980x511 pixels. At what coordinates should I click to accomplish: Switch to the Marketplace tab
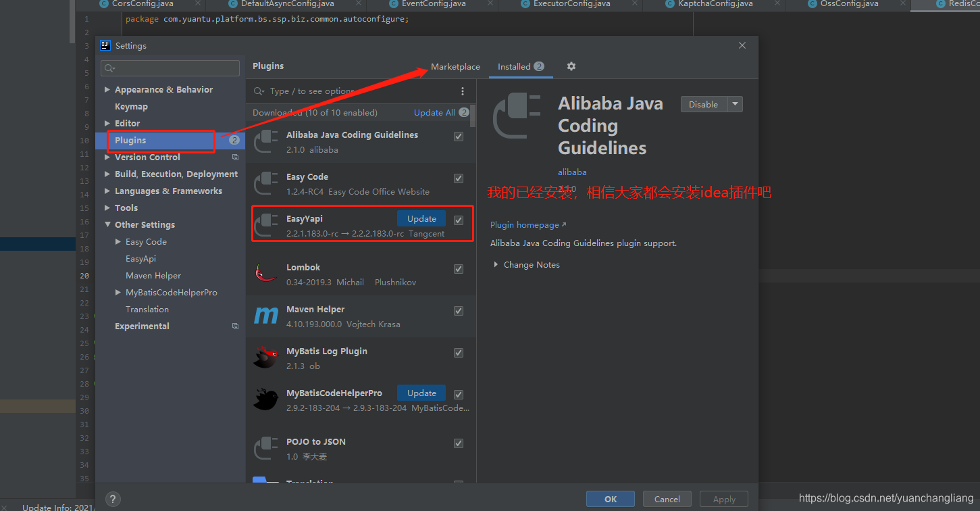point(455,67)
